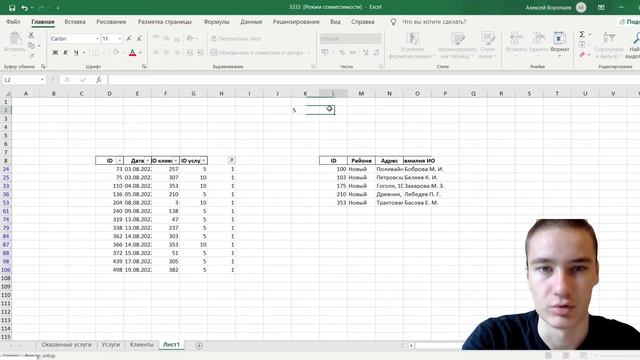Click the Wrap Text (Переносить текст) button
Viewport: 640px width, 360px height.
pyautogui.click(x=236, y=39)
